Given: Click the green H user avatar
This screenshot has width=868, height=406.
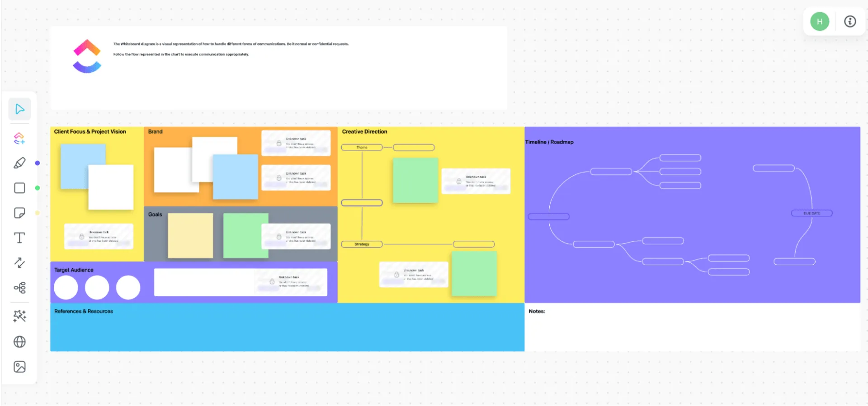Looking at the screenshot, I should (x=820, y=21).
